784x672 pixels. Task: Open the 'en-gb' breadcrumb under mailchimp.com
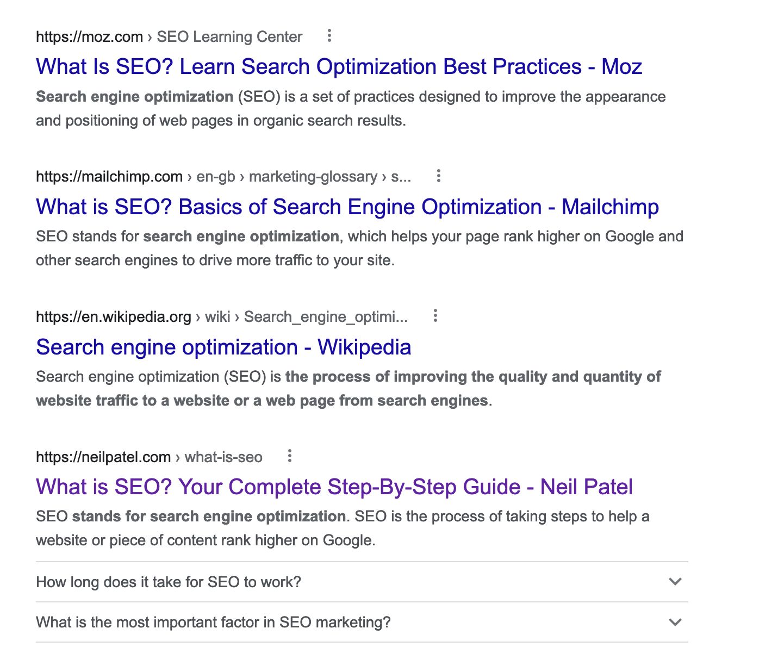pos(215,176)
